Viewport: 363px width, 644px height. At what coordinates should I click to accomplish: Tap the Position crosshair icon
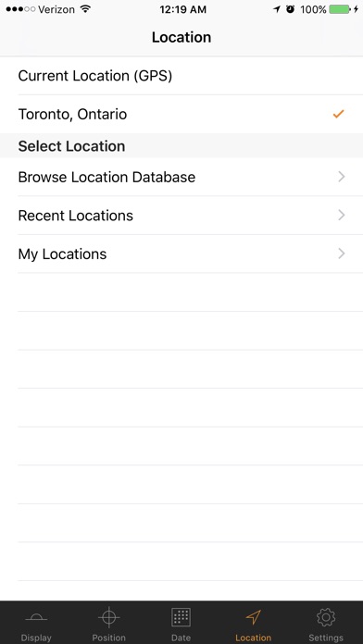[x=108, y=617]
